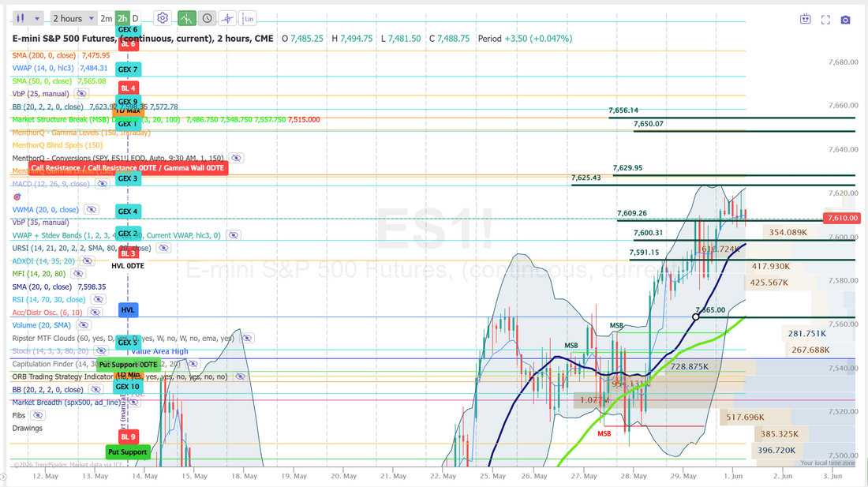Click the red target icon in legend
Image resolution: width=868 pixels, height=487 pixels.
coord(17,197)
